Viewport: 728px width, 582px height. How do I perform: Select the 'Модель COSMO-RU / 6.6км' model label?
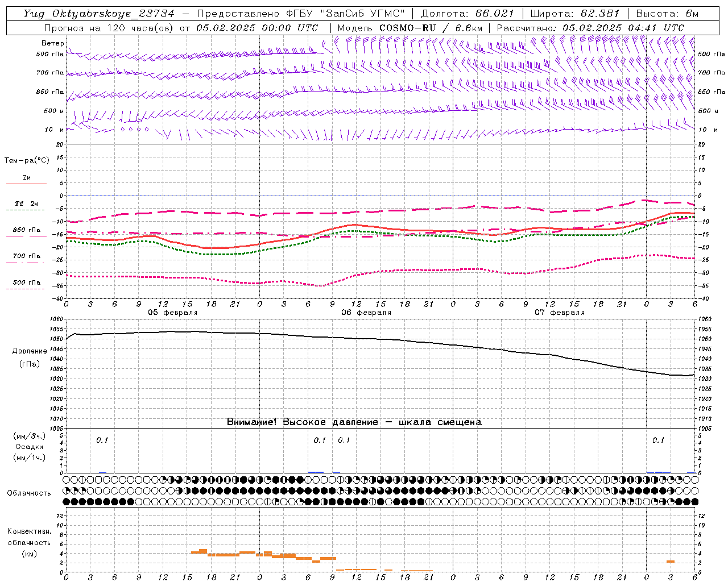pos(410,28)
